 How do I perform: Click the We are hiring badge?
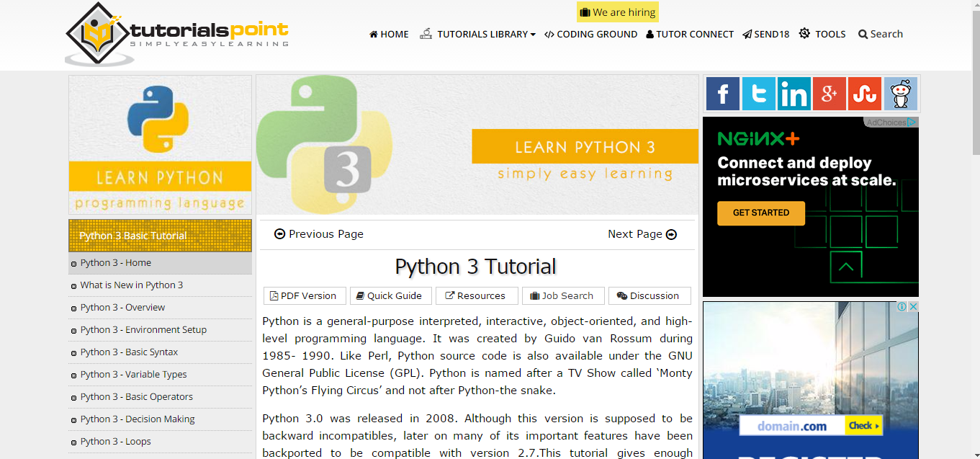618,12
